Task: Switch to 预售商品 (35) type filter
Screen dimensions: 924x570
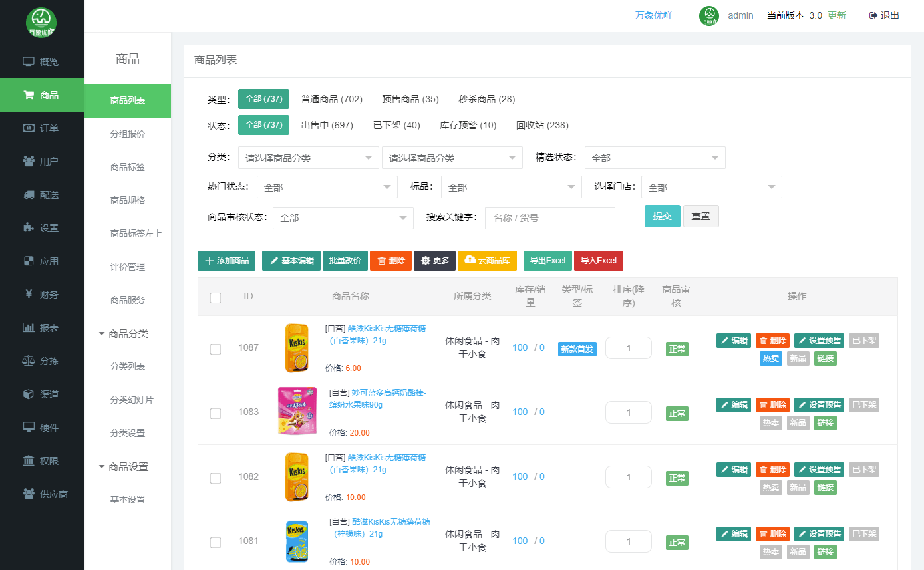Action: pos(410,99)
